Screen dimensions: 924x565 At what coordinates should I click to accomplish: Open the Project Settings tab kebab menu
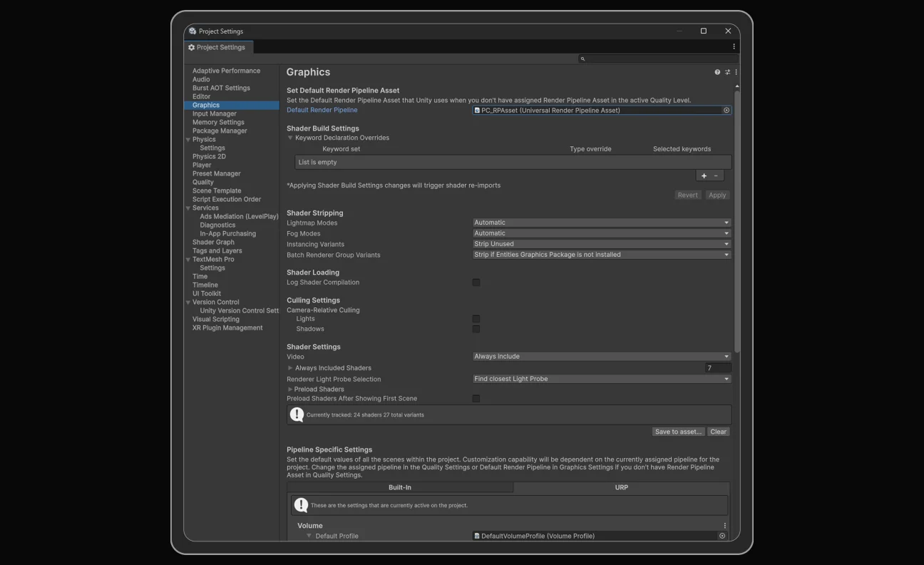pyautogui.click(x=734, y=47)
